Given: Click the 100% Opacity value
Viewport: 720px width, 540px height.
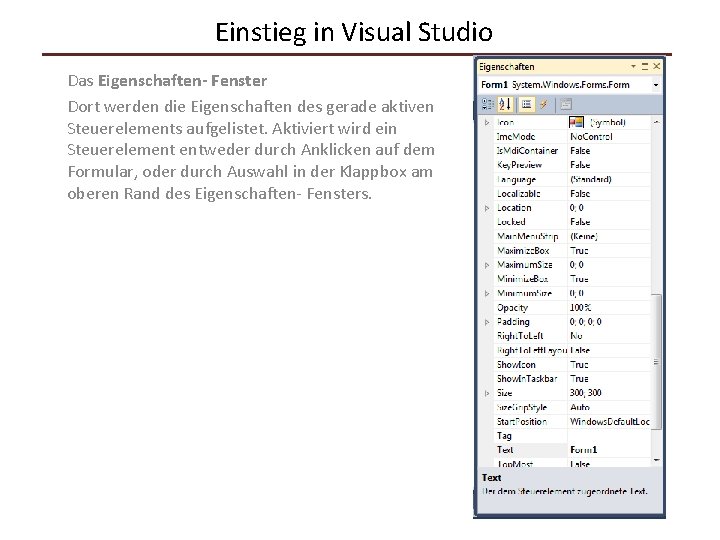Looking at the screenshot, I should [x=580, y=308].
